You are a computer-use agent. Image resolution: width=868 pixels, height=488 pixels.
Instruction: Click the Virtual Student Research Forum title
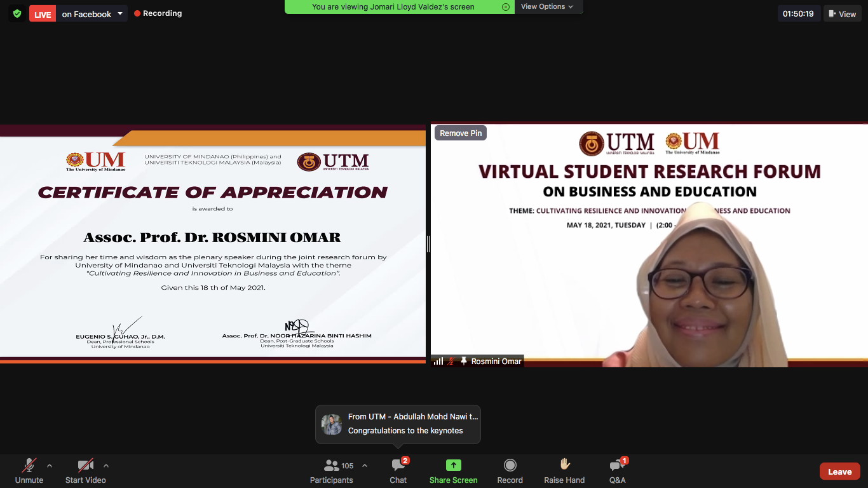(x=649, y=172)
